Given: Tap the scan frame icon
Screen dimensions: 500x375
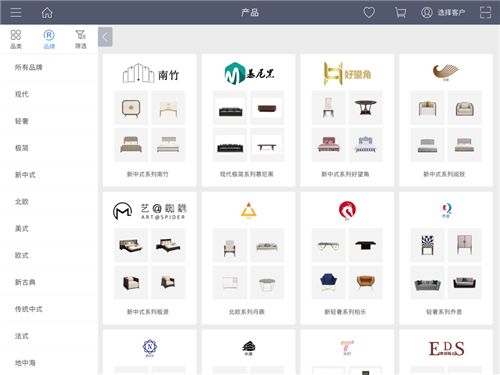Looking at the screenshot, I should (485, 13).
